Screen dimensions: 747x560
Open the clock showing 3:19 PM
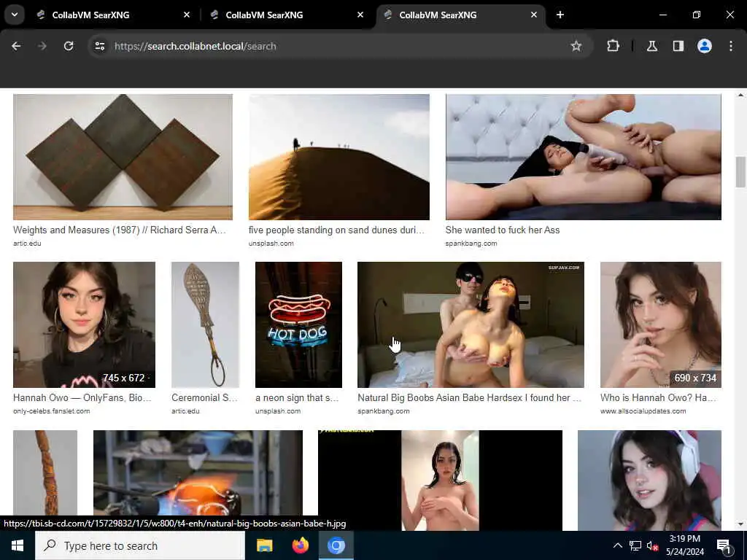point(684,545)
